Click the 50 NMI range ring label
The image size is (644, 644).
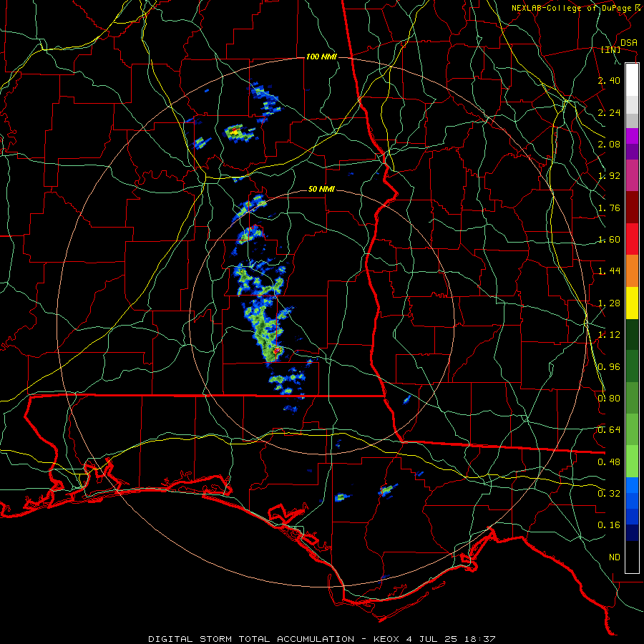[321, 190]
